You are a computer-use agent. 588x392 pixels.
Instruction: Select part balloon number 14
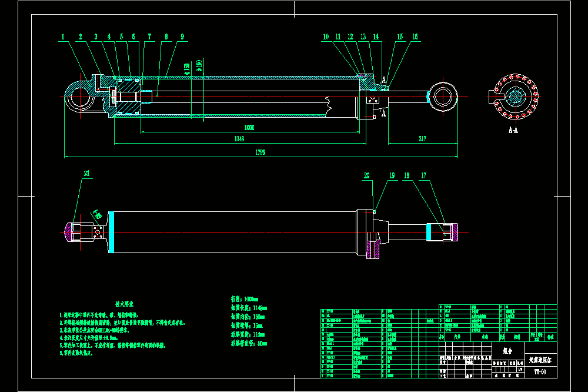coord(376,37)
